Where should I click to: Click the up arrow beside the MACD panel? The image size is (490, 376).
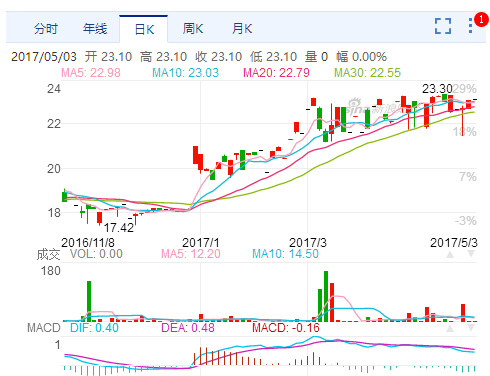coord(450,328)
